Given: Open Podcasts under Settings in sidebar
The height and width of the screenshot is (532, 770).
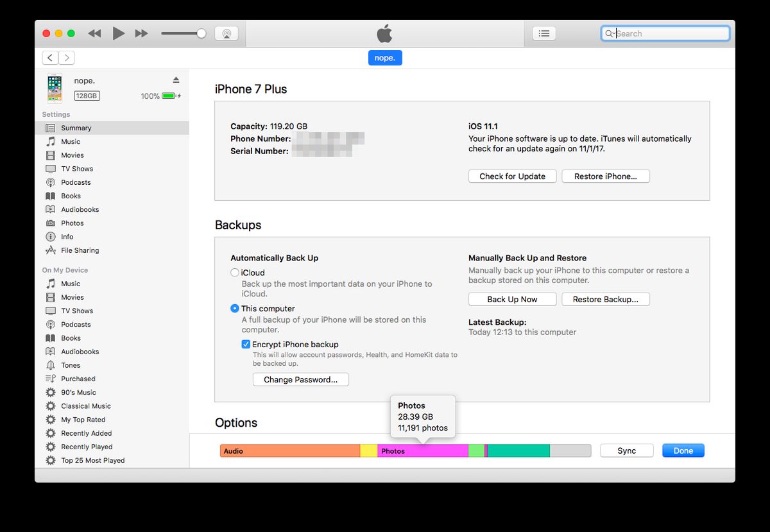Looking at the screenshot, I should 76,182.
